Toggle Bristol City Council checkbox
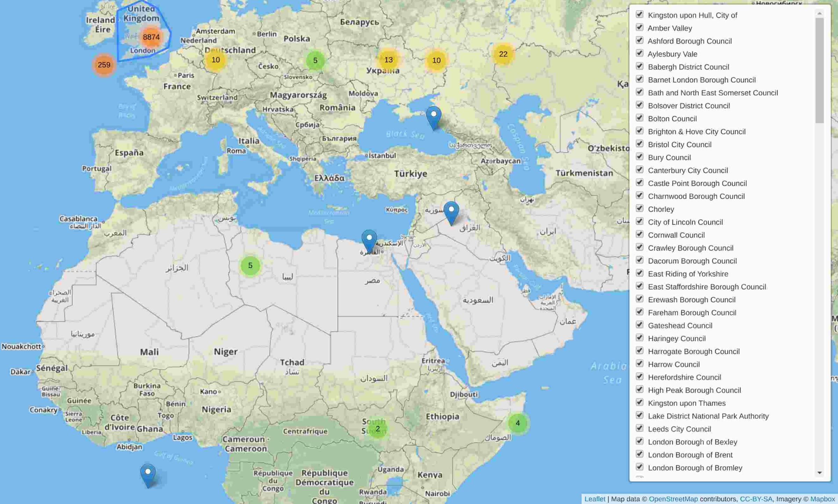Screen dimensions: 838x504 640,144
